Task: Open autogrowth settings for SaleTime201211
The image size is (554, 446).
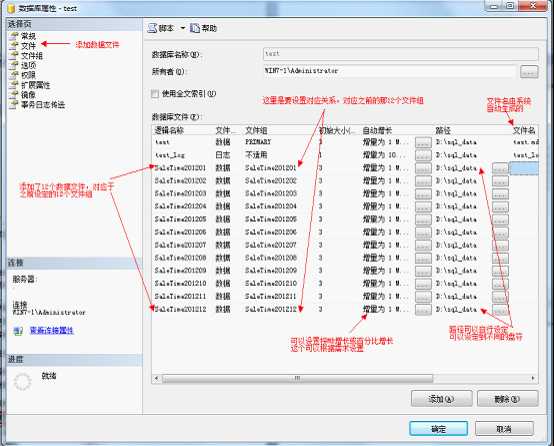Action: [423, 297]
